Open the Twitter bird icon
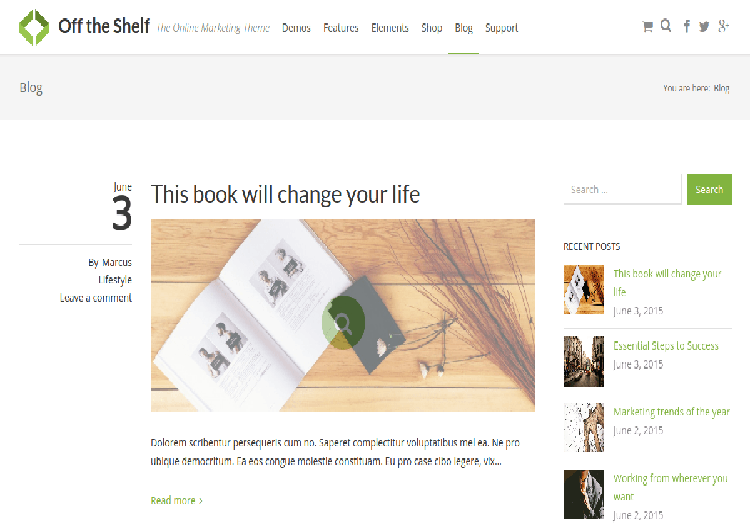This screenshot has width=750, height=530. pyautogui.click(x=704, y=27)
